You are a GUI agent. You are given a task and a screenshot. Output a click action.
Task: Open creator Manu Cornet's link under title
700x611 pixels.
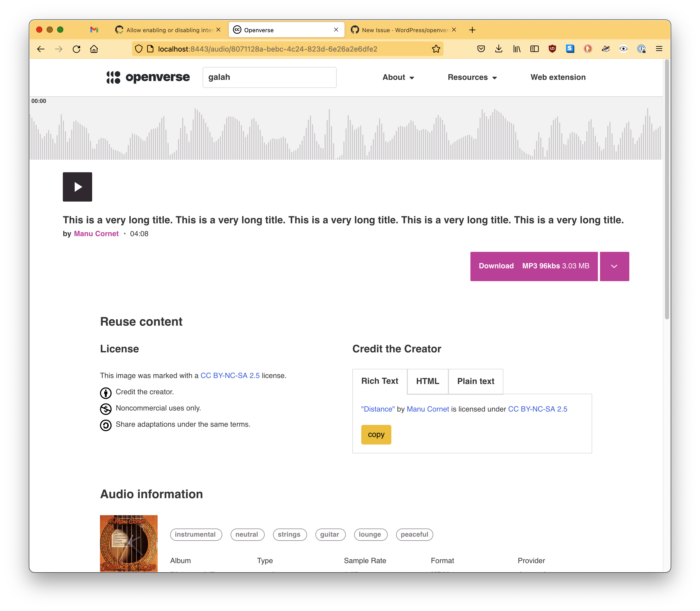96,234
